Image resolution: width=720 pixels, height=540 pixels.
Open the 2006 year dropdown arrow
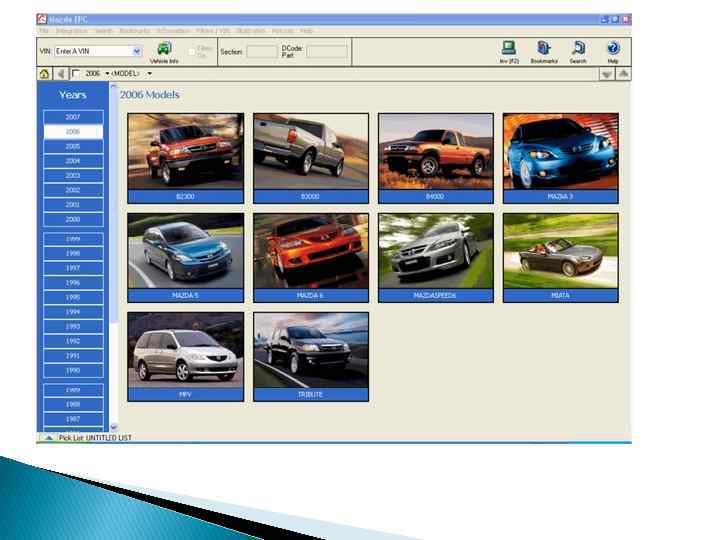pyautogui.click(x=107, y=73)
